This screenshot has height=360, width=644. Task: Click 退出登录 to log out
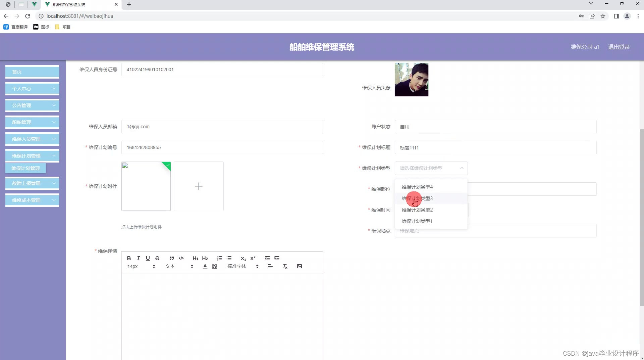pyautogui.click(x=619, y=47)
